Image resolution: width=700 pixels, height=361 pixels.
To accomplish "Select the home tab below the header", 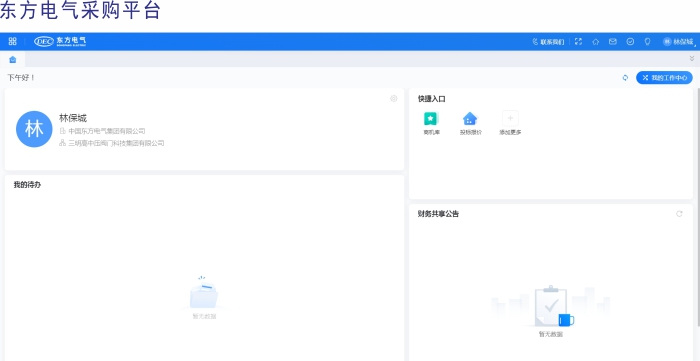I will click(x=12, y=59).
